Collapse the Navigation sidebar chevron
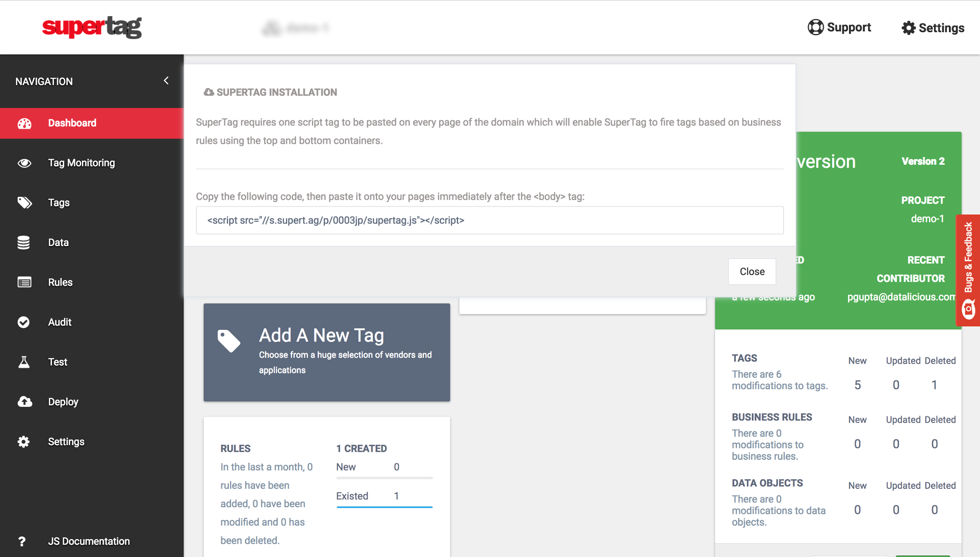Viewport: 980px width, 557px height. pyautogui.click(x=166, y=81)
